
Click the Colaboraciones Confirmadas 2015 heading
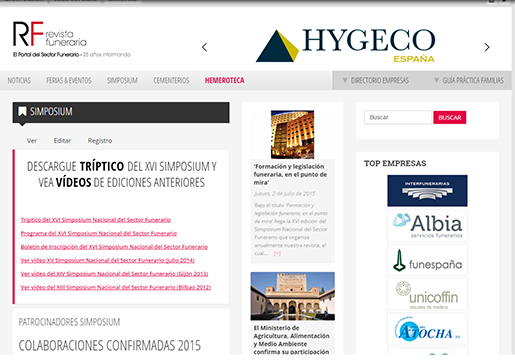(110, 346)
